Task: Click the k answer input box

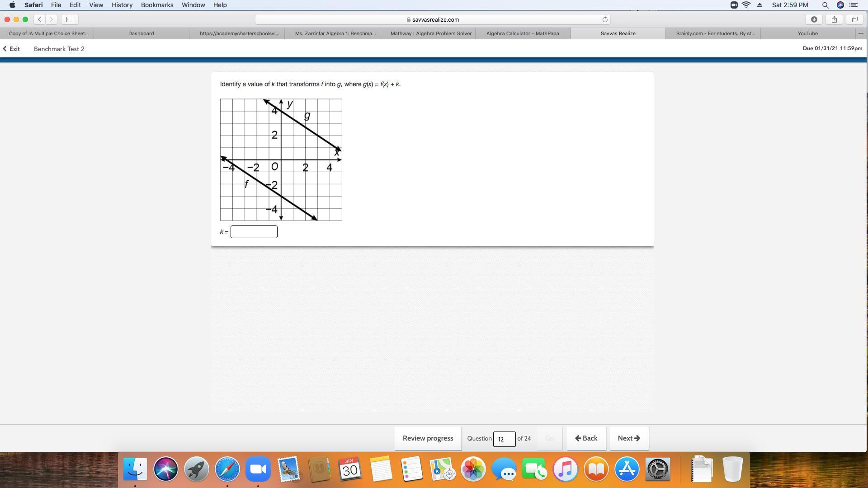Action: click(x=254, y=232)
